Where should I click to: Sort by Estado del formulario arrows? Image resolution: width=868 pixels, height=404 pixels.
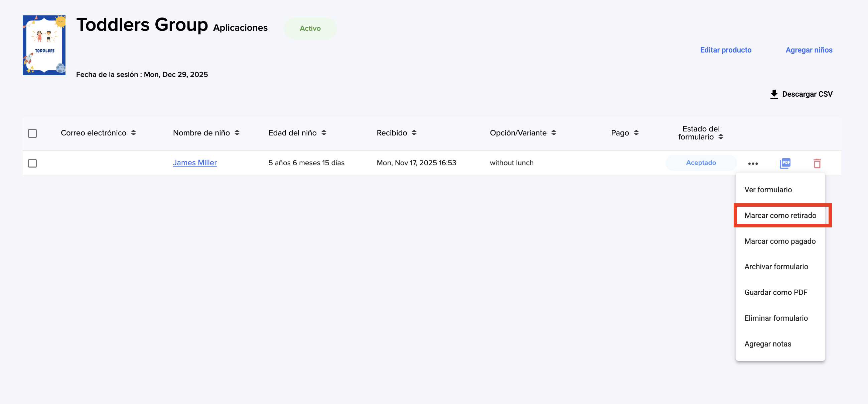click(721, 137)
